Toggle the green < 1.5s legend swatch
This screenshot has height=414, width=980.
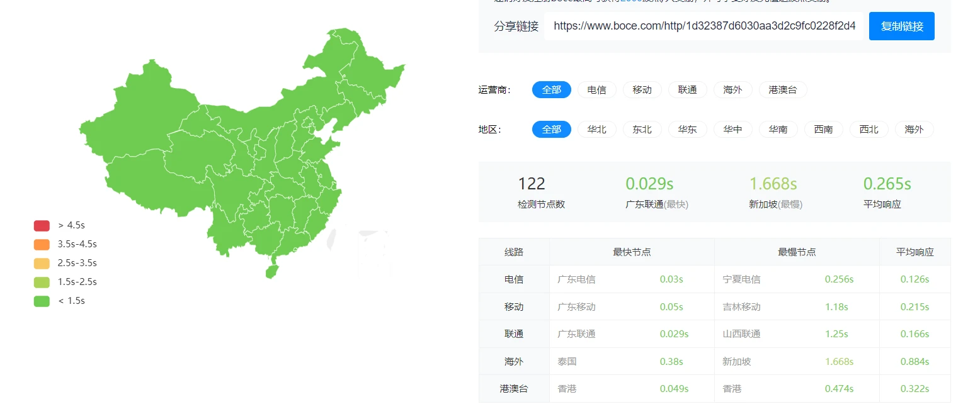(x=42, y=301)
